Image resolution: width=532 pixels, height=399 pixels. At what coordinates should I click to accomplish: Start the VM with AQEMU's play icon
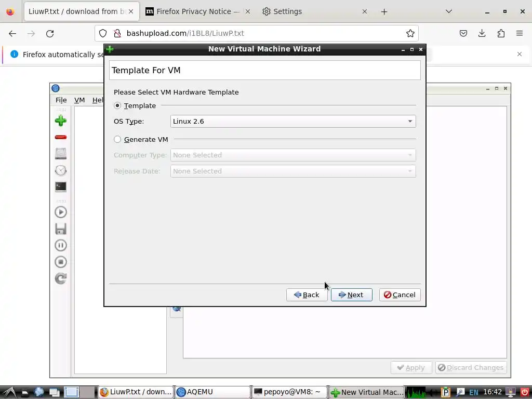[x=61, y=212]
